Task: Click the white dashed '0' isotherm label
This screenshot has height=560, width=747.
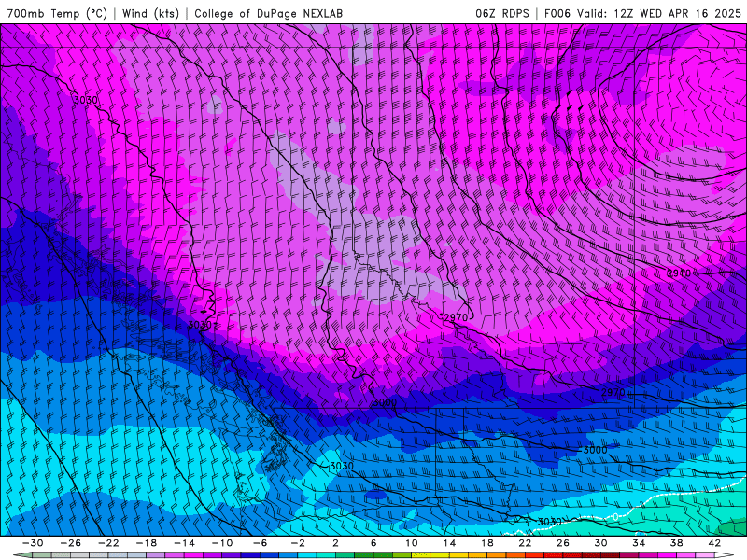Action: (x=615, y=517)
